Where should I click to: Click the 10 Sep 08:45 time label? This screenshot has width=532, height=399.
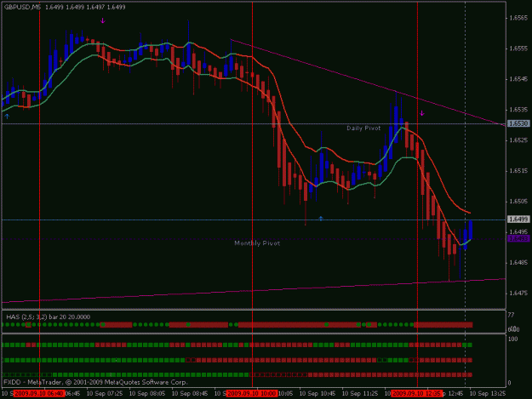coord(190,394)
